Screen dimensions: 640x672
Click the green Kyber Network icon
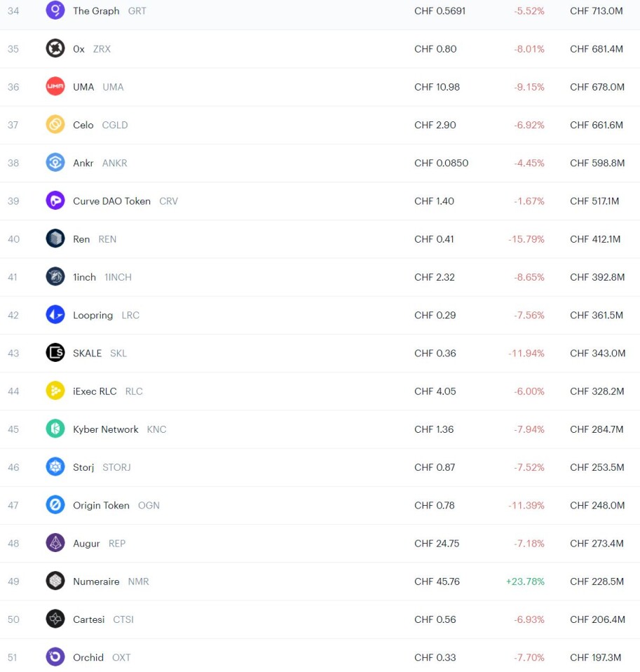click(55, 429)
